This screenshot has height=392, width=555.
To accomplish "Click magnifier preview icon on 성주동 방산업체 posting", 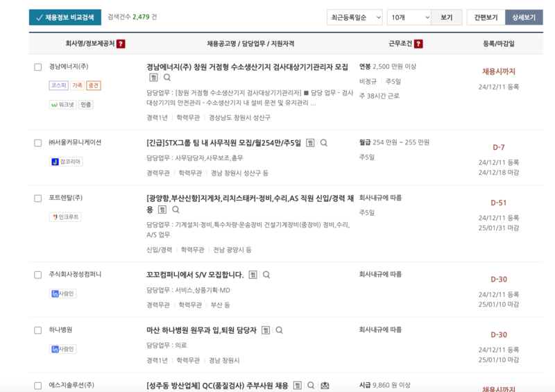I will point(311,386).
